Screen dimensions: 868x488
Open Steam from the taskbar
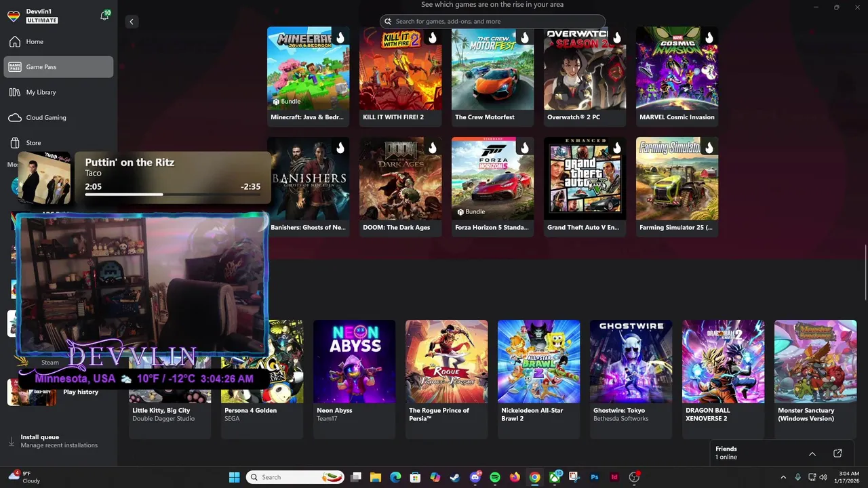455,477
